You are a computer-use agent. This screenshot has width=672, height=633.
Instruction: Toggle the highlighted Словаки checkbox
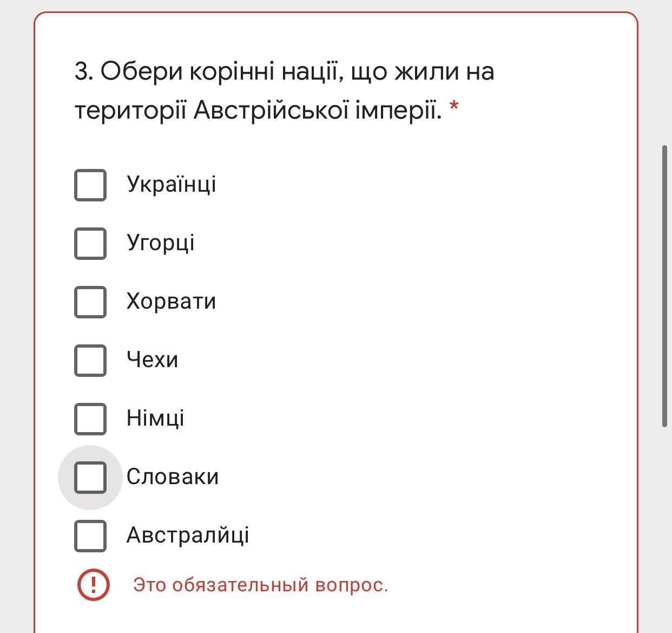(x=90, y=478)
